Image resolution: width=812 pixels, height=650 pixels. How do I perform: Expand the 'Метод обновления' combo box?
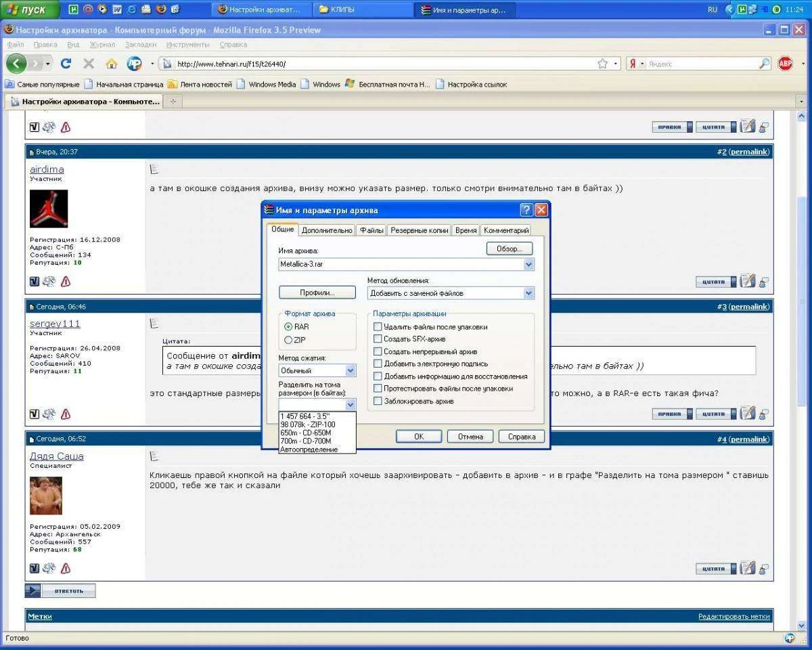coord(528,293)
